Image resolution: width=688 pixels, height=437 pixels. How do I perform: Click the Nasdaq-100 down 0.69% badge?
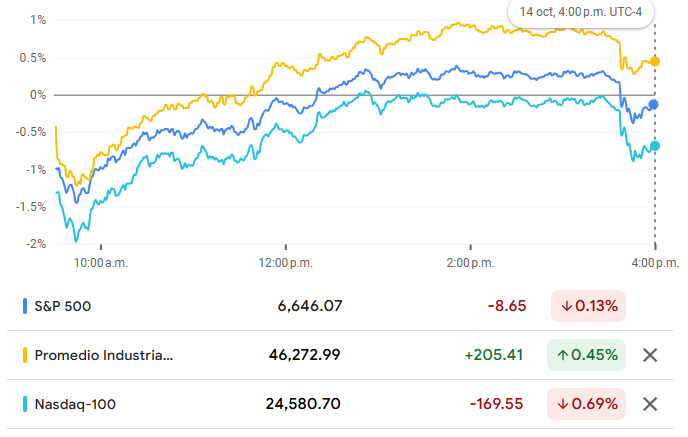[x=588, y=404]
